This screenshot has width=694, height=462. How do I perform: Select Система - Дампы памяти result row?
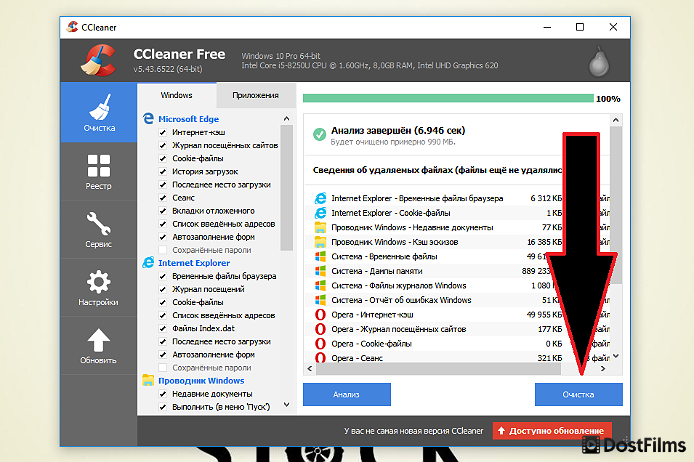[457, 271]
